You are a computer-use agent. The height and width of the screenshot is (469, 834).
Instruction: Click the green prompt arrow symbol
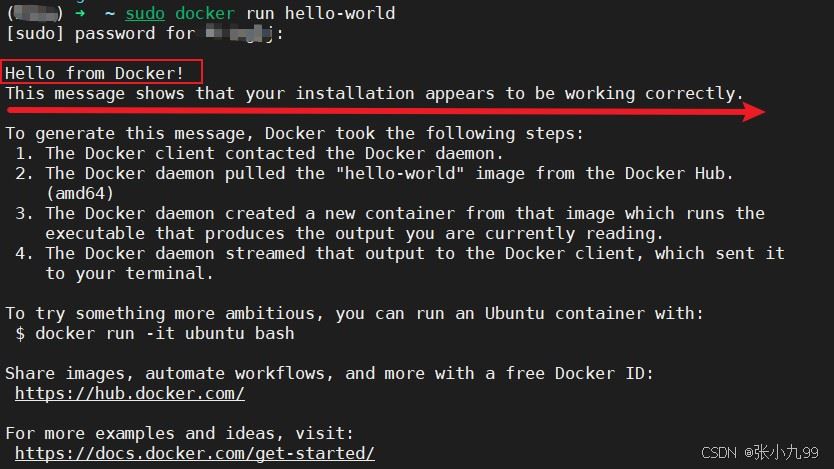tap(80, 13)
